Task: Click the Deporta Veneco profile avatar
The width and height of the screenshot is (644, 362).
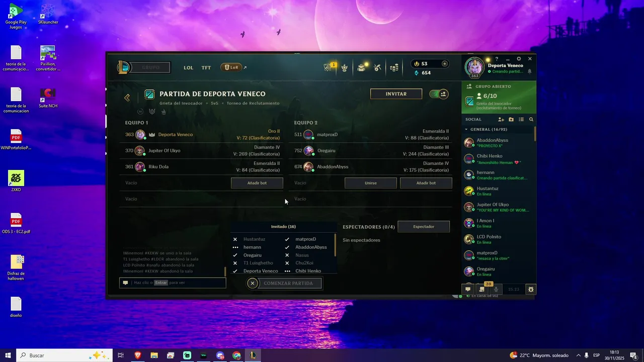Action: (474, 68)
